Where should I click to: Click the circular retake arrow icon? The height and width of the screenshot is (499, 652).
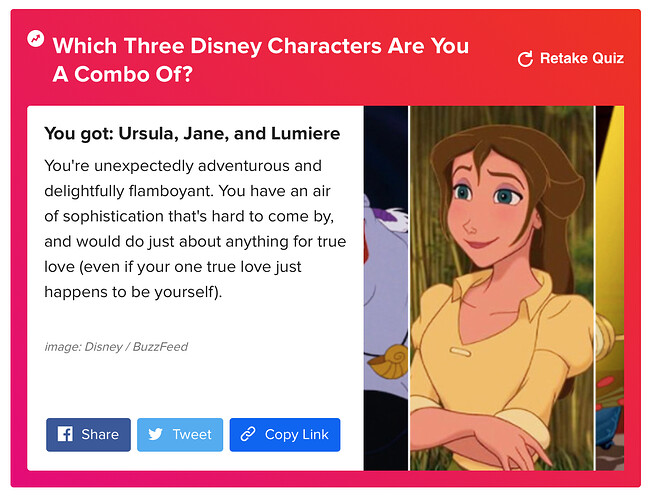525,59
